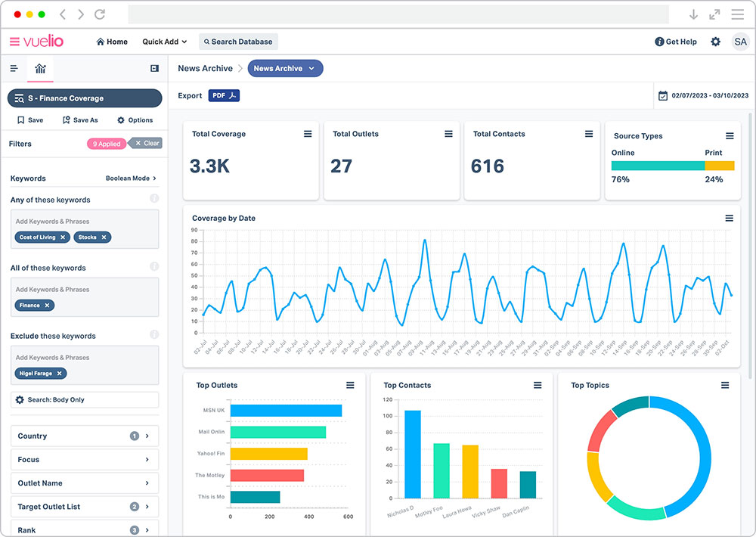Open the analytics chart view in sidebar

tap(40, 69)
